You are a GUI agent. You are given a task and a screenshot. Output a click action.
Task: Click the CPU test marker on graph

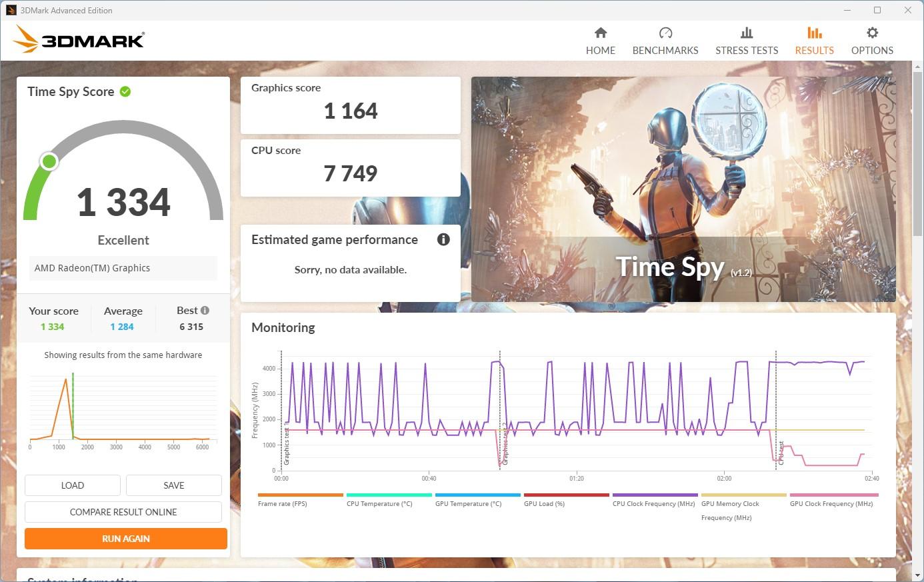pos(781,453)
